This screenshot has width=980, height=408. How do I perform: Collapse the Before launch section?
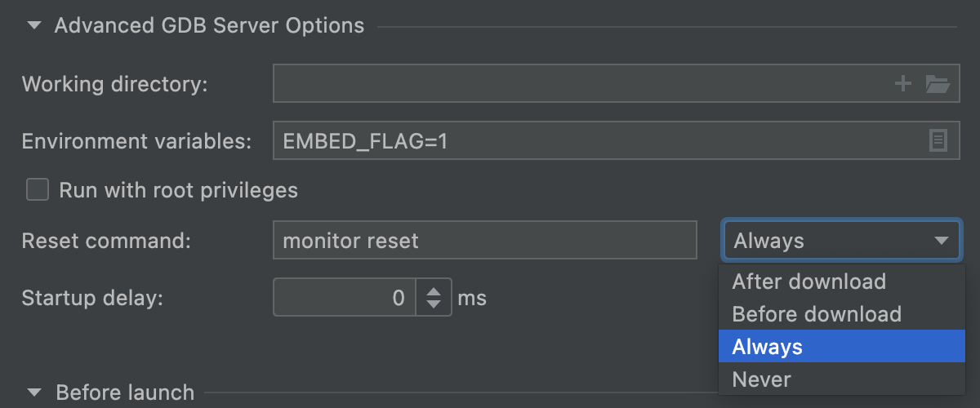coord(33,392)
